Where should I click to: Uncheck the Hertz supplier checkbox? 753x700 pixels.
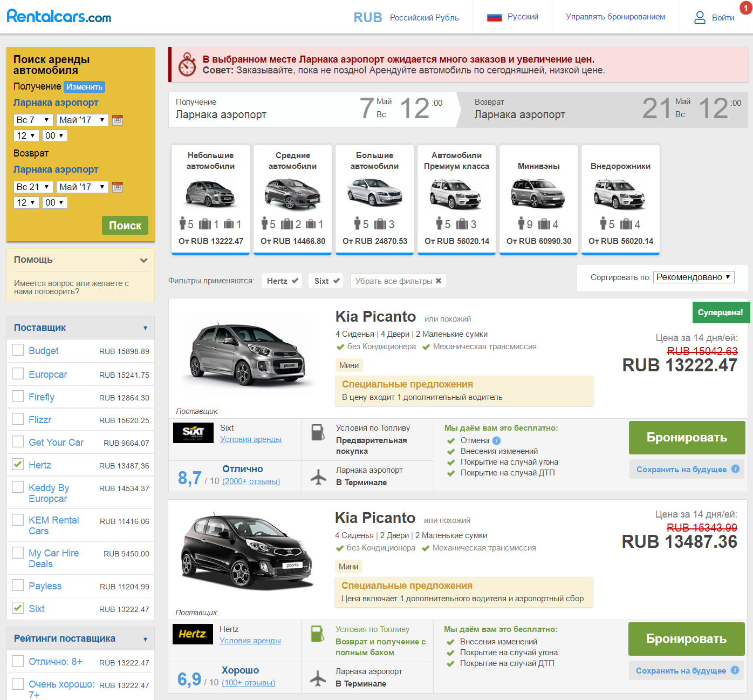click(x=18, y=464)
